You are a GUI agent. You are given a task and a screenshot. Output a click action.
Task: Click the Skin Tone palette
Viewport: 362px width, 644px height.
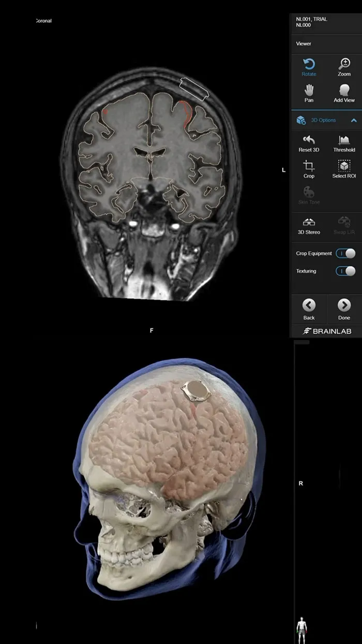309,195
